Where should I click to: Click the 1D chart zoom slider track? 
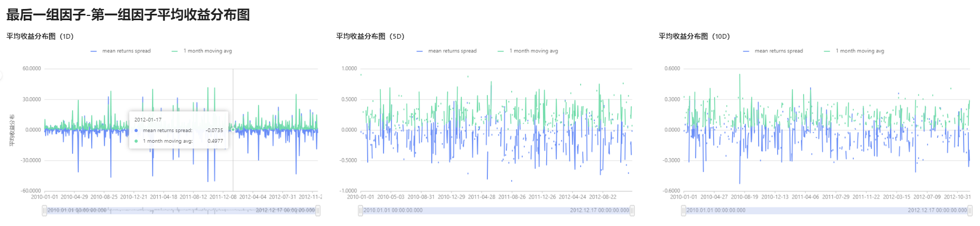(181, 211)
